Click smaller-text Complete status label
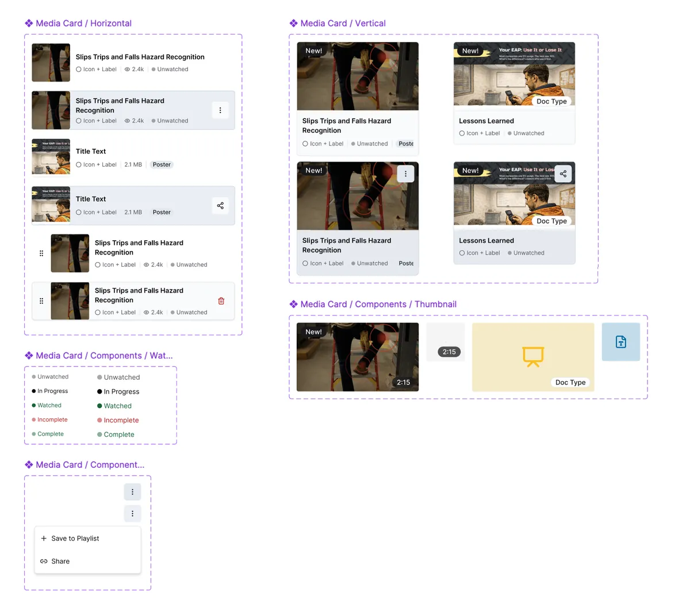This screenshot has width=690, height=616. tap(48, 434)
